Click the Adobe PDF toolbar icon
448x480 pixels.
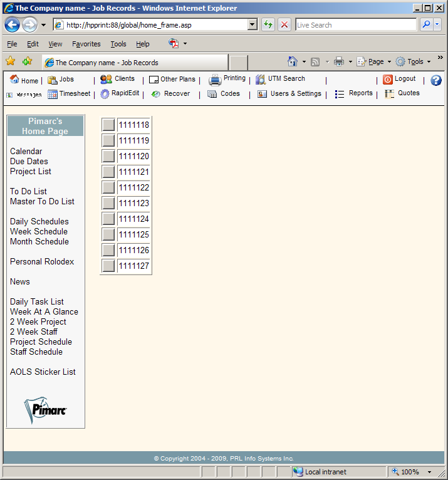[x=174, y=43]
